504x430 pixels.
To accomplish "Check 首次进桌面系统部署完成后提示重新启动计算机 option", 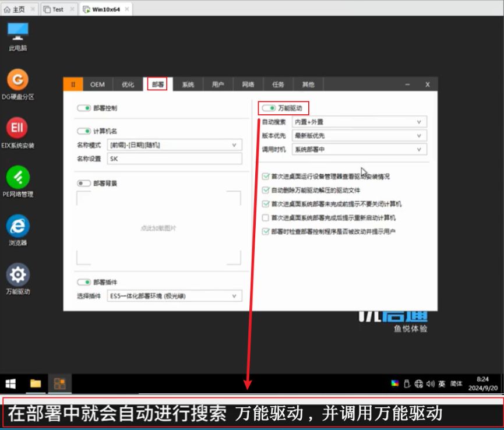I will point(266,218).
